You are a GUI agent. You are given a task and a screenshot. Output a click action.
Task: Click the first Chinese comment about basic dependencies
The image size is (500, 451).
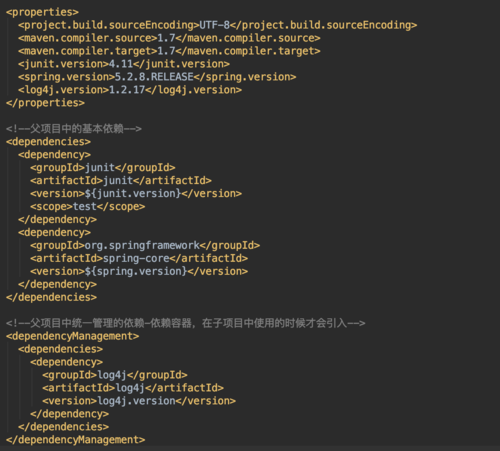coord(74,129)
